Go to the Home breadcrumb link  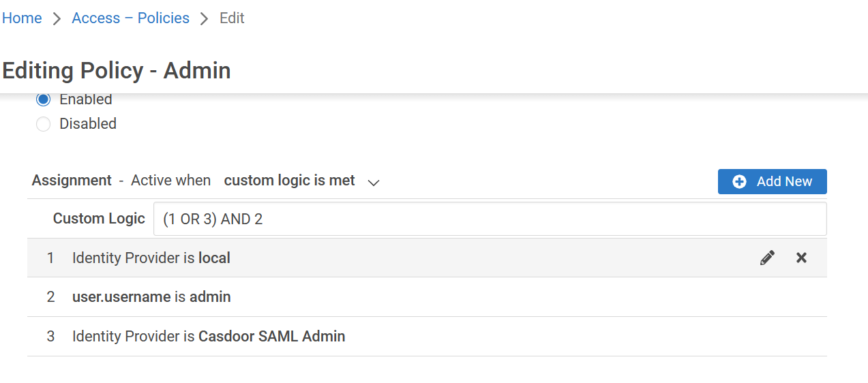point(22,18)
